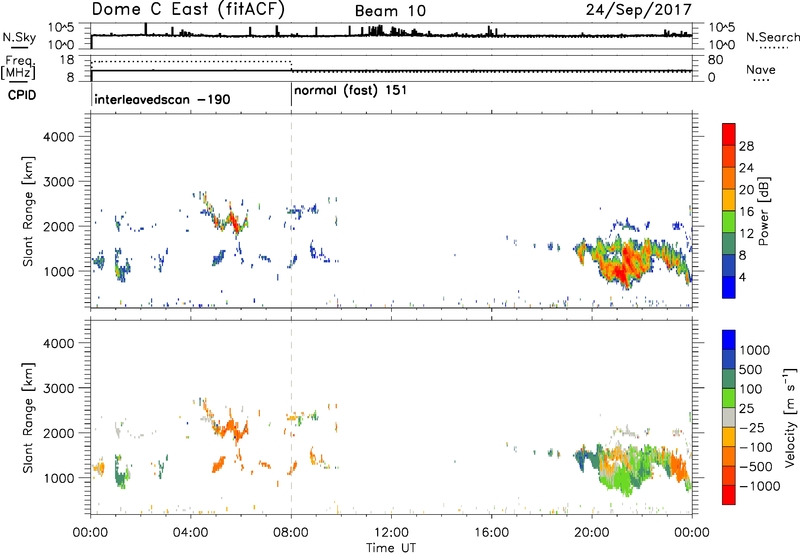The height and width of the screenshot is (554, 800).
Task: Click the '2000' tick of the velocity panel
Action: coord(58,433)
